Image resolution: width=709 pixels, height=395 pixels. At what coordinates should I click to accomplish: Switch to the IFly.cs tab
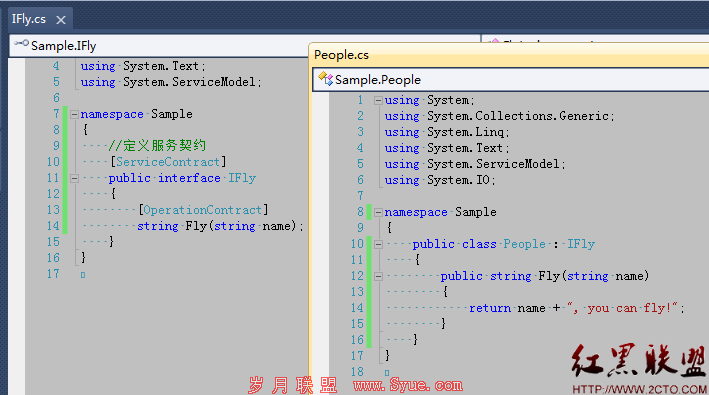tap(28, 19)
